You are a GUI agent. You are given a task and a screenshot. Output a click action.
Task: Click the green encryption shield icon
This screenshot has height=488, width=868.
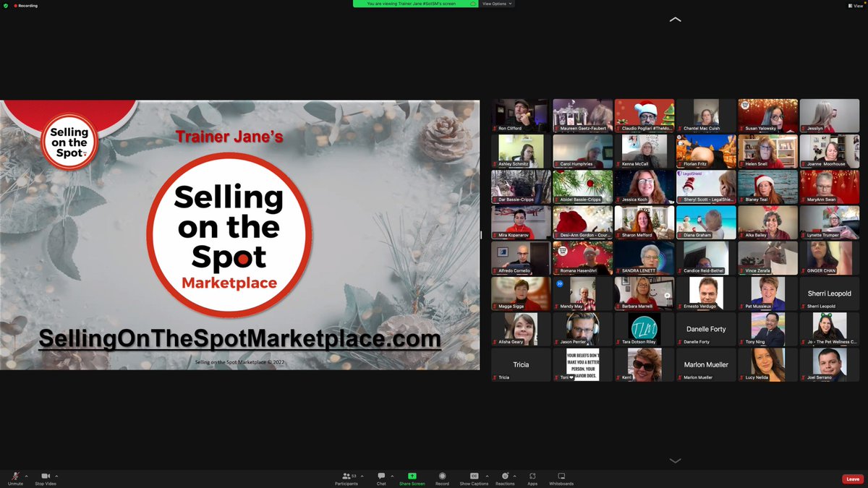coord(6,5)
